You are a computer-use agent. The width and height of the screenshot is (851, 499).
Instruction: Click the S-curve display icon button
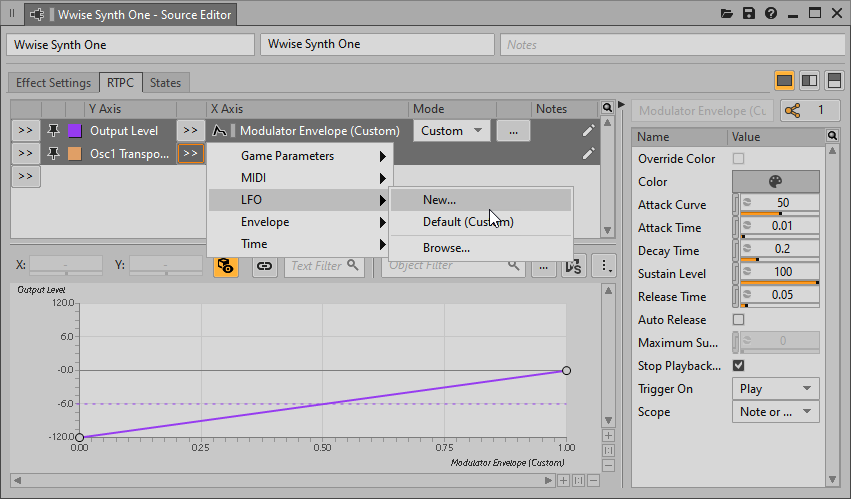[x=573, y=266]
